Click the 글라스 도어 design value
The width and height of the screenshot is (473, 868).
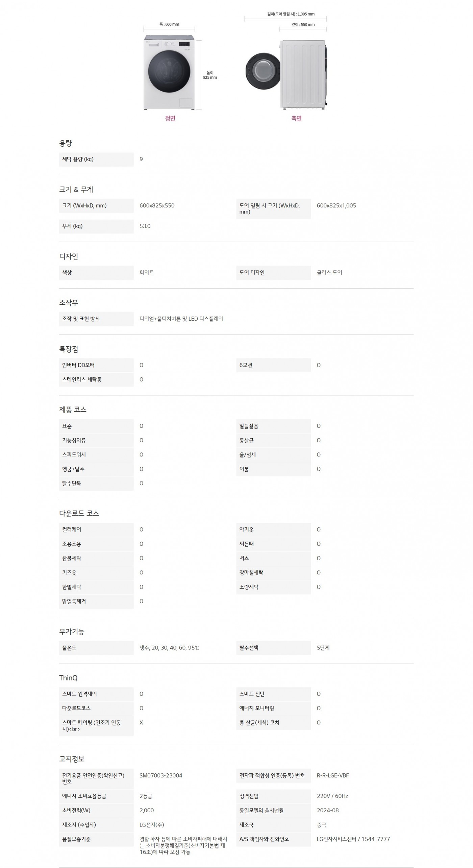[329, 272]
